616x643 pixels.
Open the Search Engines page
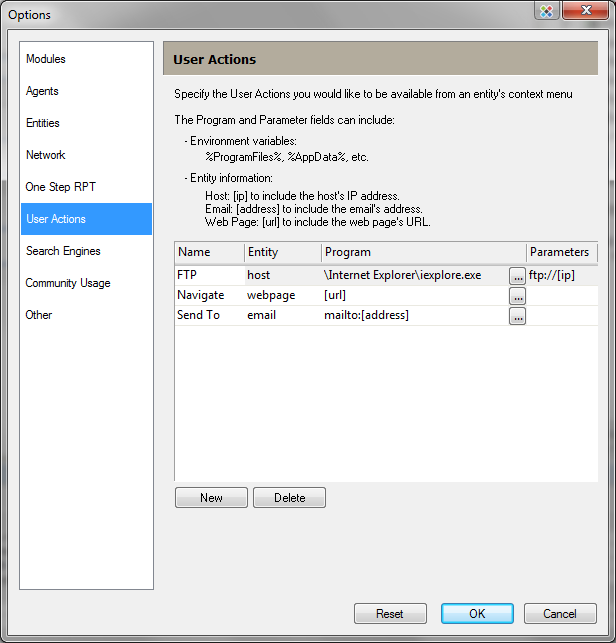[86, 251]
